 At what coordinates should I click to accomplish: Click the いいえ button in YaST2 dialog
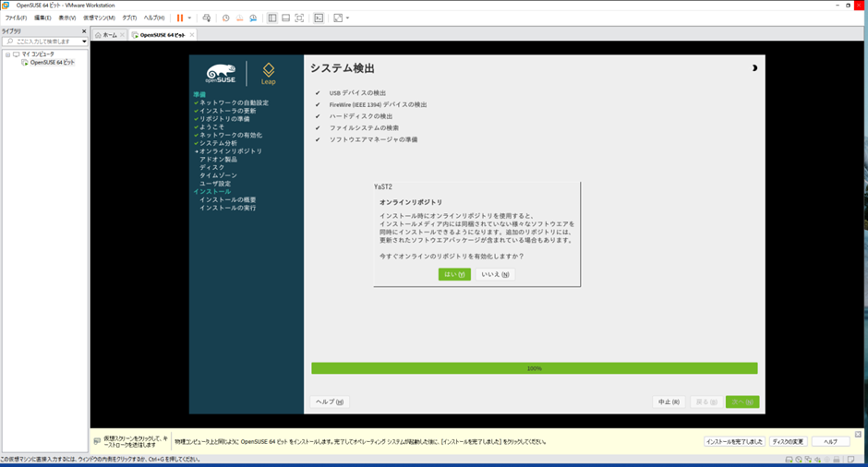pos(495,274)
